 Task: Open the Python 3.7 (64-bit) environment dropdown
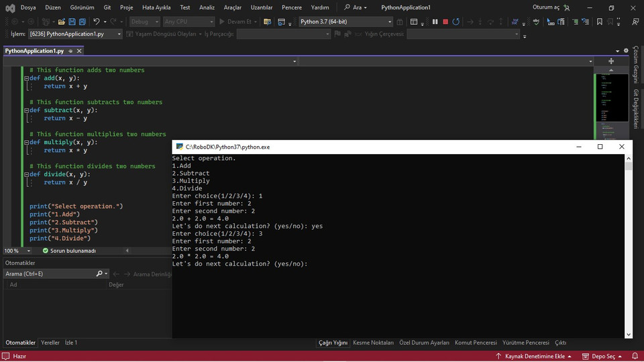click(x=390, y=21)
